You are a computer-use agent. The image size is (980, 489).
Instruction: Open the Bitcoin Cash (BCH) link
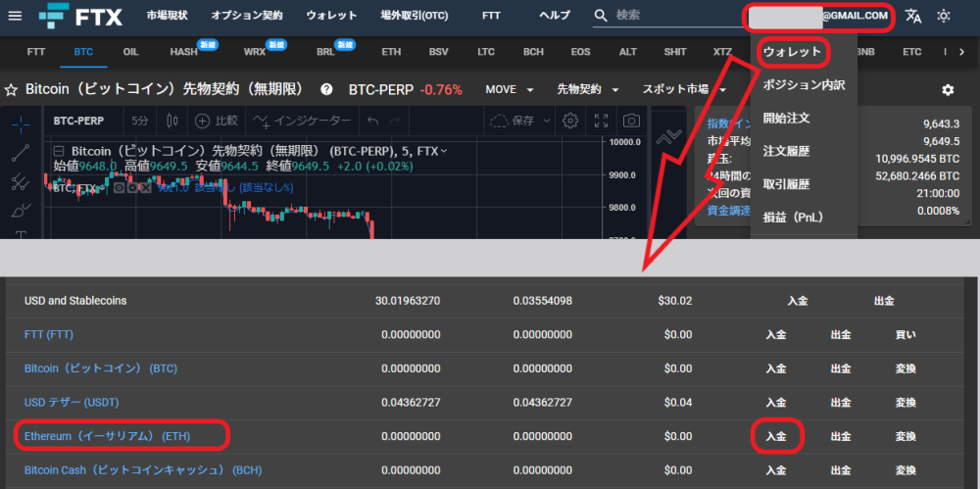pyautogui.click(x=143, y=469)
